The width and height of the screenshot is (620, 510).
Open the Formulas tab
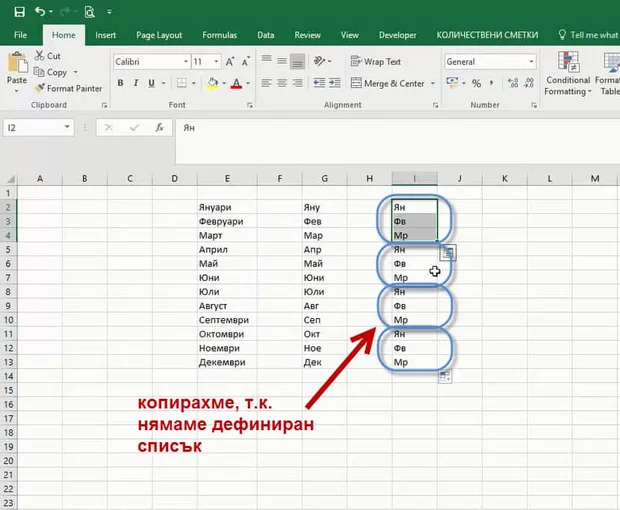[x=219, y=35]
